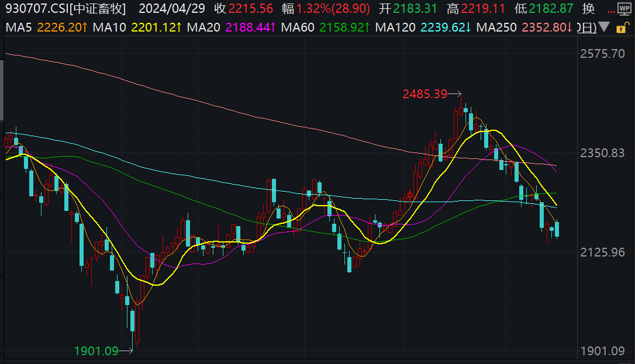635x364 pixels.
Task: Click the 1901.09 low price marker
Action: point(96,351)
